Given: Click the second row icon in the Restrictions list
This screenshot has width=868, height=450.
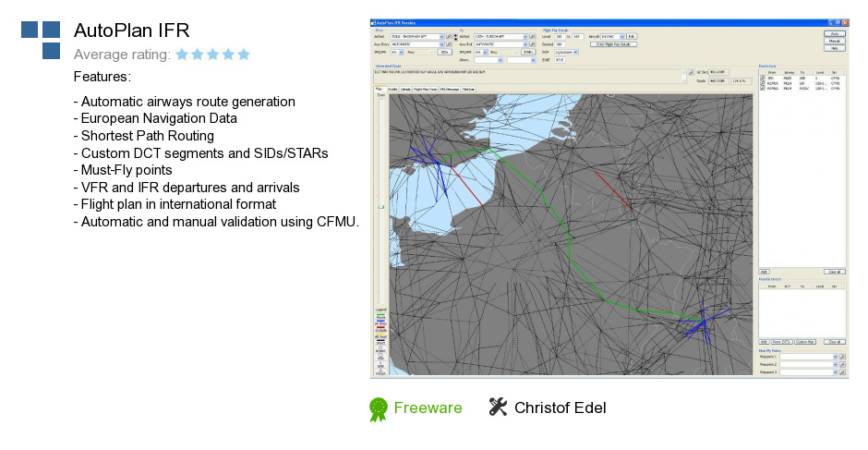Looking at the screenshot, I should click(x=763, y=82).
